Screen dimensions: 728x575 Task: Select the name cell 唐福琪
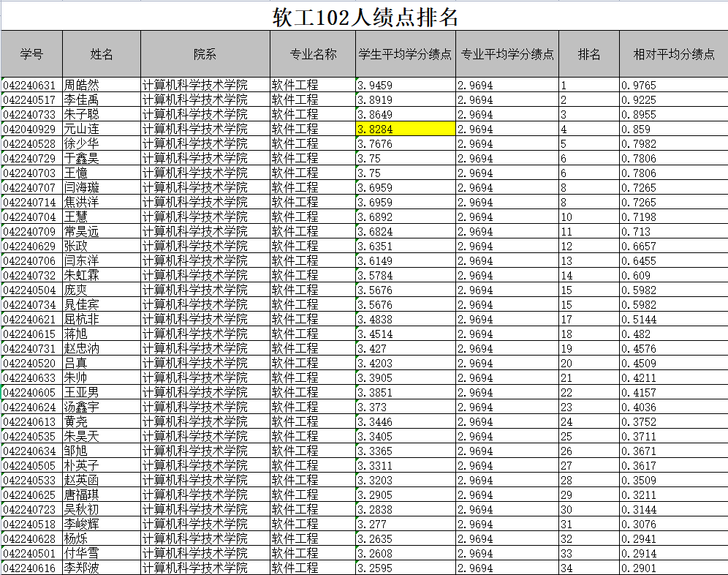tap(101, 495)
